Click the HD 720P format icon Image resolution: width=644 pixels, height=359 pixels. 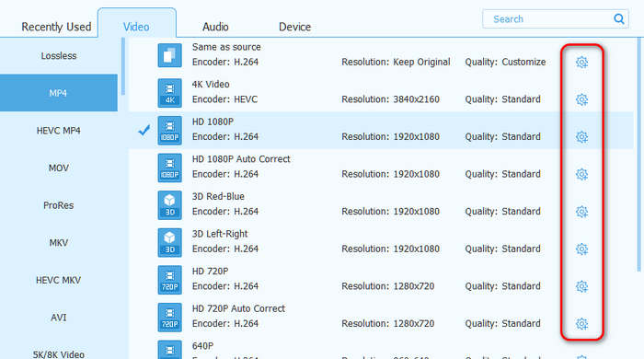click(x=169, y=280)
